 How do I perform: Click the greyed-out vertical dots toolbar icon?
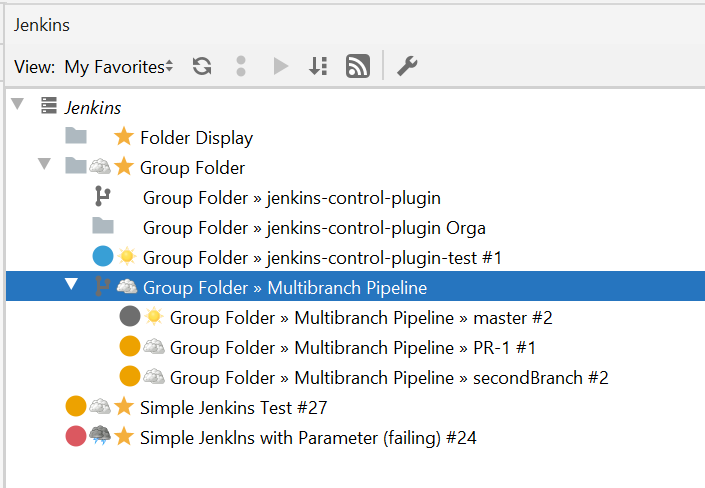pos(241,67)
